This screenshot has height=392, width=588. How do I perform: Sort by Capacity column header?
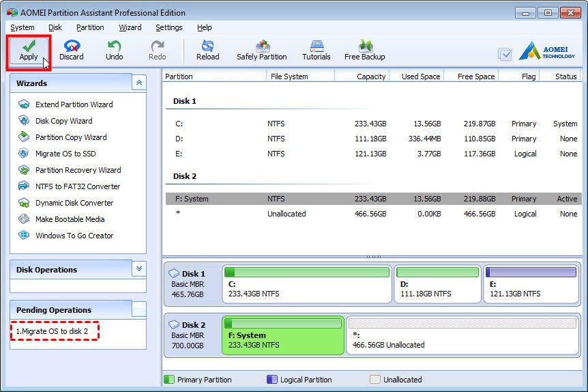click(362, 76)
